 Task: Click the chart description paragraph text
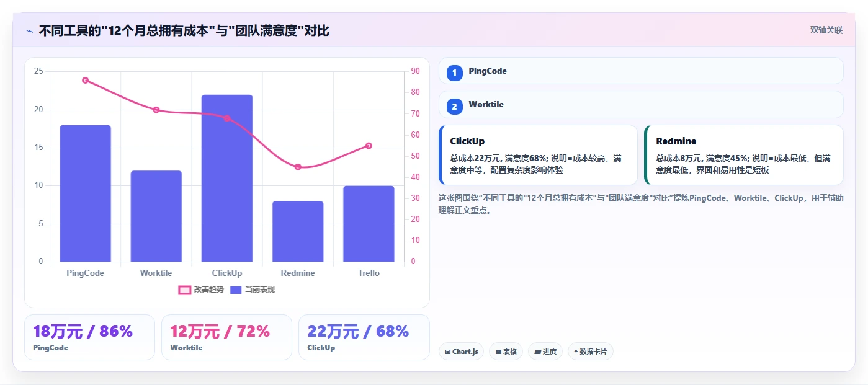coord(641,204)
